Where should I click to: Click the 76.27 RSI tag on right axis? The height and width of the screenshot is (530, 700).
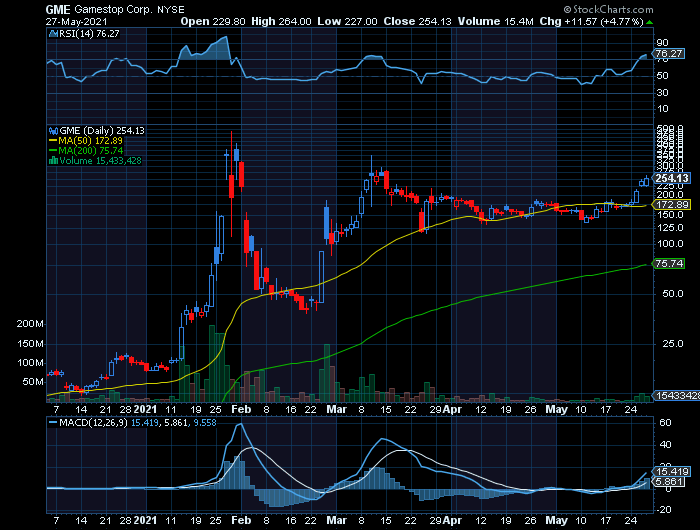pos(669,54)
